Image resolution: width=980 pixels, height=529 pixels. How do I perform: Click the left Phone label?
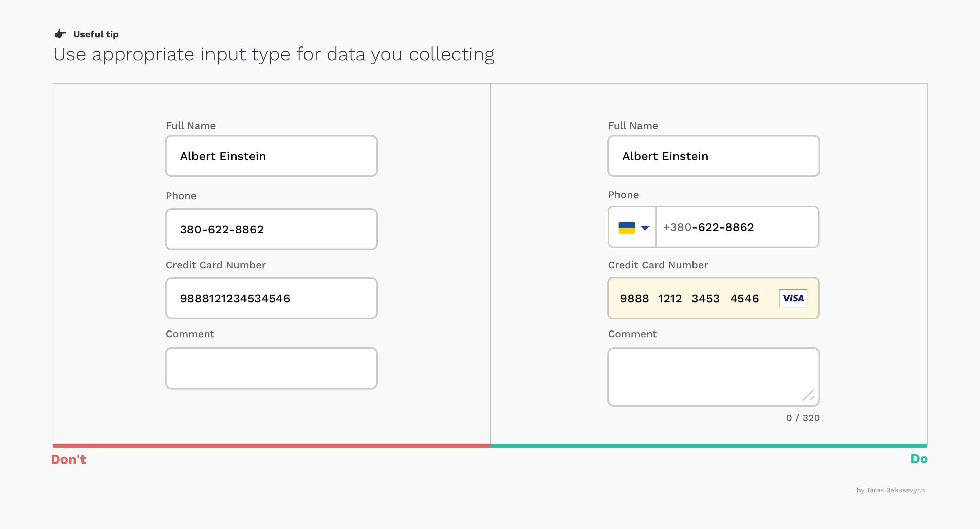(x=181, y=195)
